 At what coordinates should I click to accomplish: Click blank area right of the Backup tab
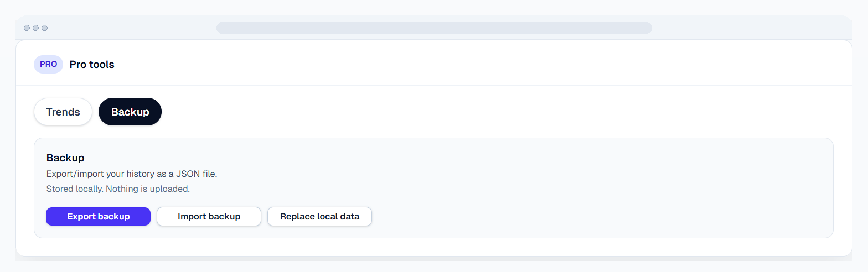tap(443, 112)
